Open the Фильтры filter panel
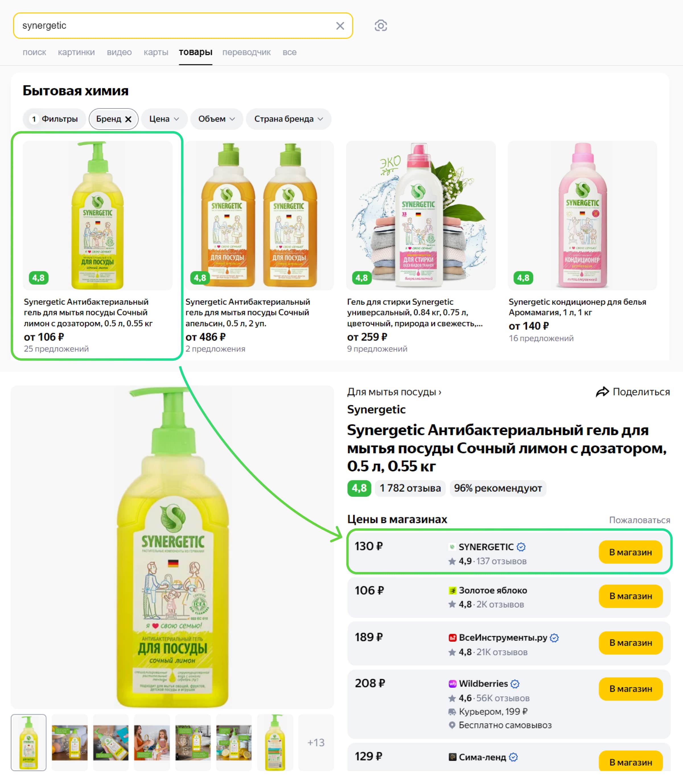This screenshot has height=784, width=683. coord(55,119)
